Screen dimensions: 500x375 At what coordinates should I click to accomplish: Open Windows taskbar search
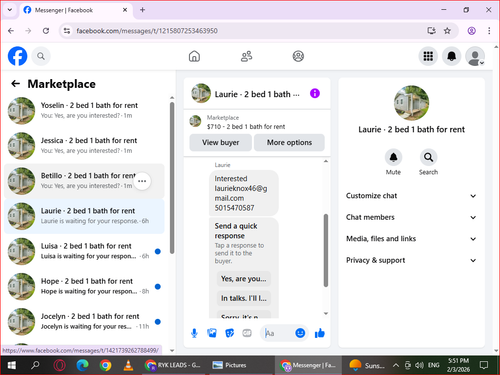35,365
